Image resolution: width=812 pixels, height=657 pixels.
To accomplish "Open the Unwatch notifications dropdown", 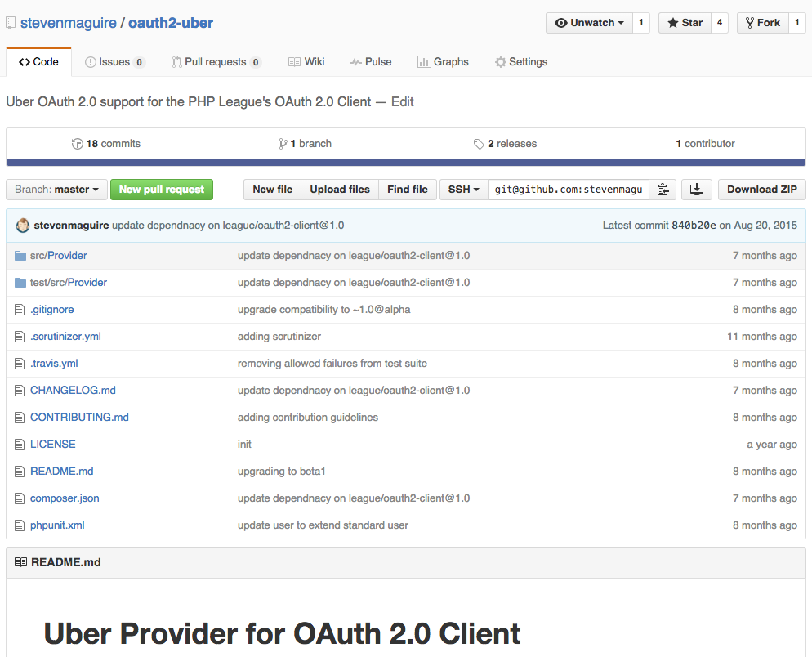I will click(589, 23).
